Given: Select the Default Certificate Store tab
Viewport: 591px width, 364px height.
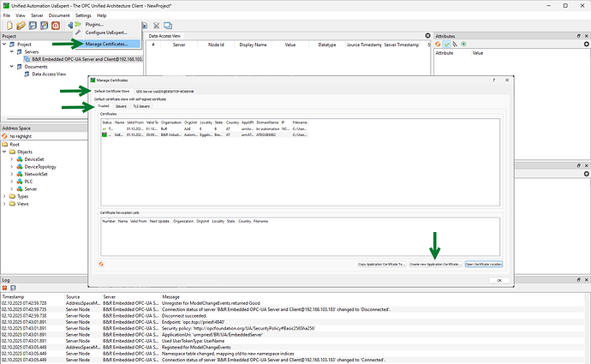Looking at the screenshot, I should click(111, 91).
